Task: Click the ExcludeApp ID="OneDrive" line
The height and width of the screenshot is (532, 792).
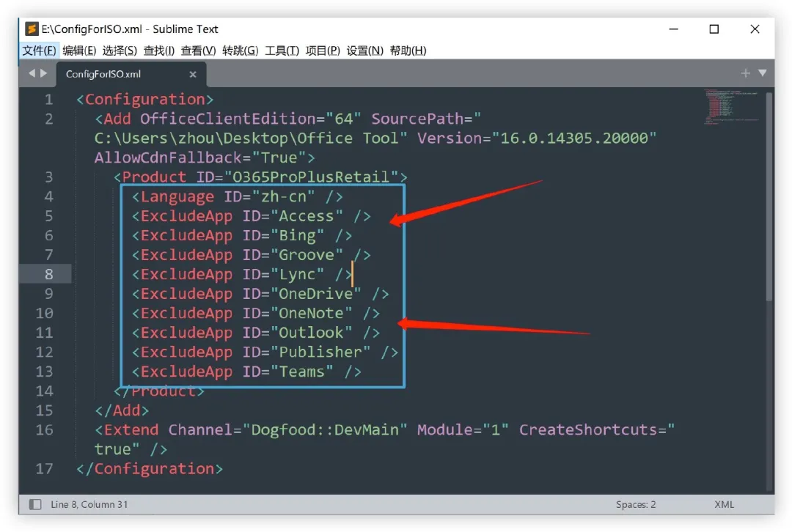Action: pos(260,294)
